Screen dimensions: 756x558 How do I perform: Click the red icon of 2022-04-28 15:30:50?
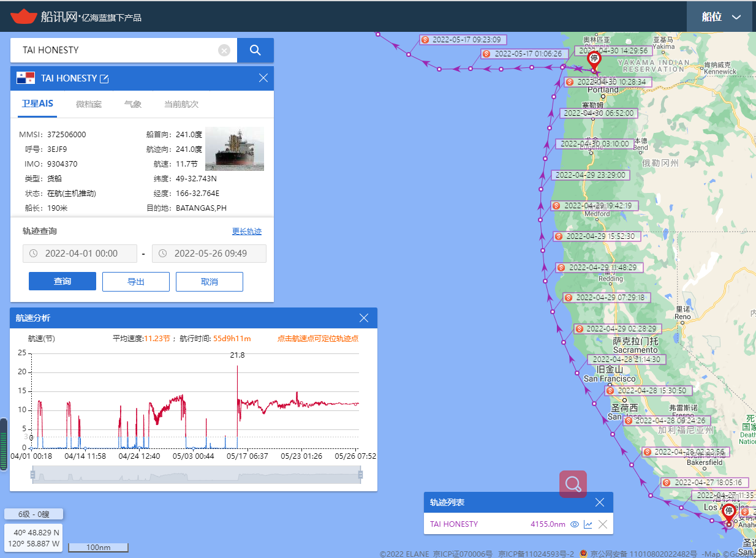click(x=610, y=391)
